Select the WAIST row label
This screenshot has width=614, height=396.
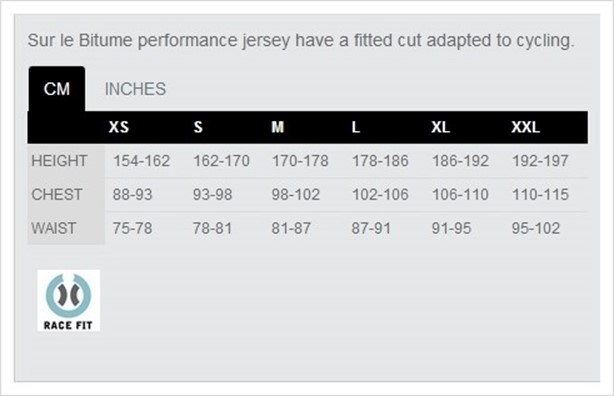coord(54,228)
